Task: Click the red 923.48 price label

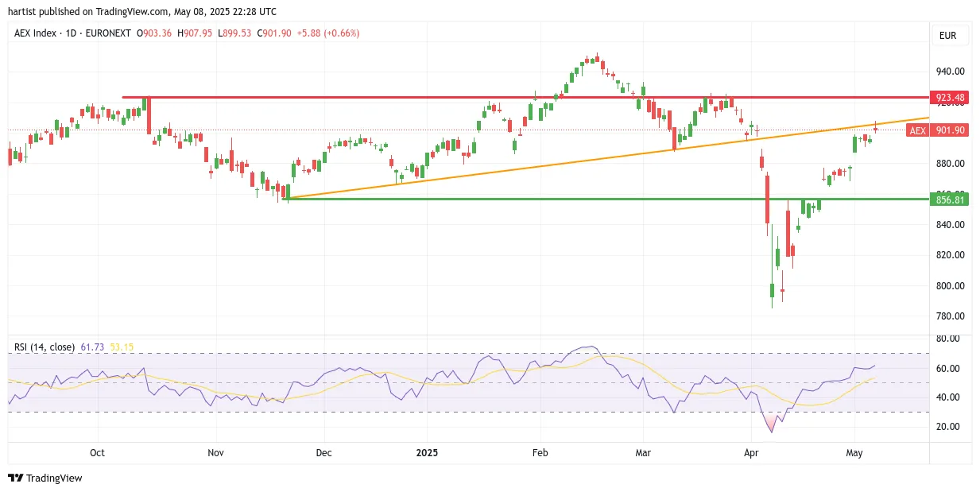Action: (950, 98)
